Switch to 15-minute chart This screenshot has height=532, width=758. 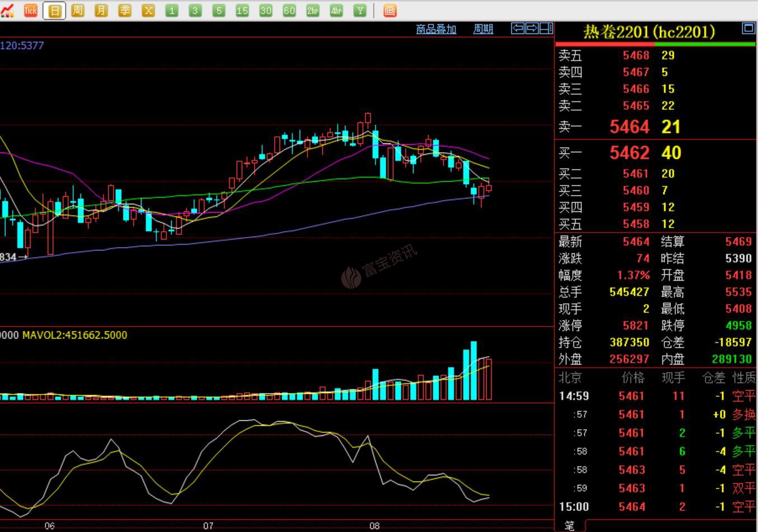click(242, 10)
